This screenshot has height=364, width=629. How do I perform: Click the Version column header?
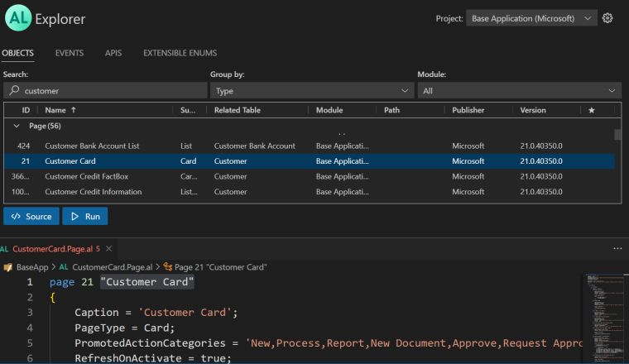coord(533,110)
